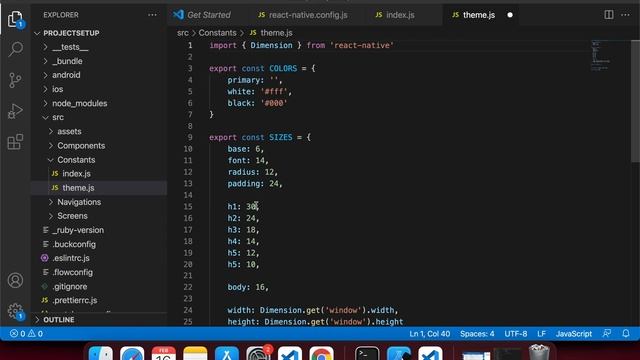Open Explorer's more actions ellipsis
The height and width of the screenshot is (360, 640).
click(x=152, y=15)
